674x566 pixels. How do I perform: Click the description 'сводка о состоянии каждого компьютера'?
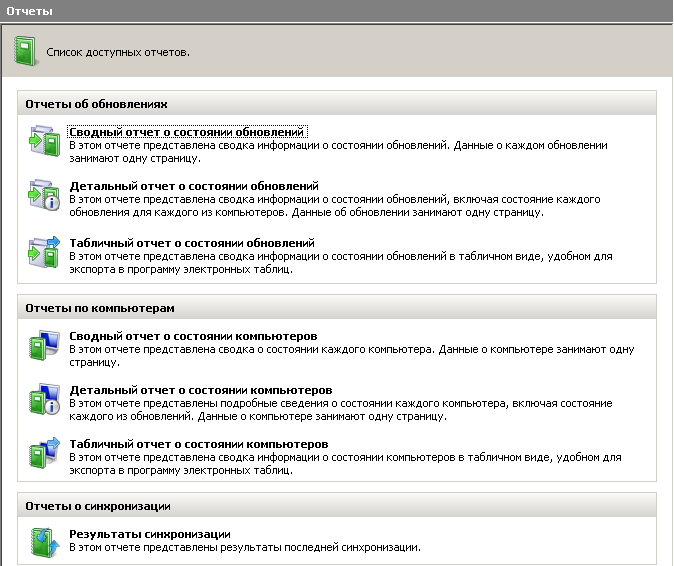click(x=352, y=356)
